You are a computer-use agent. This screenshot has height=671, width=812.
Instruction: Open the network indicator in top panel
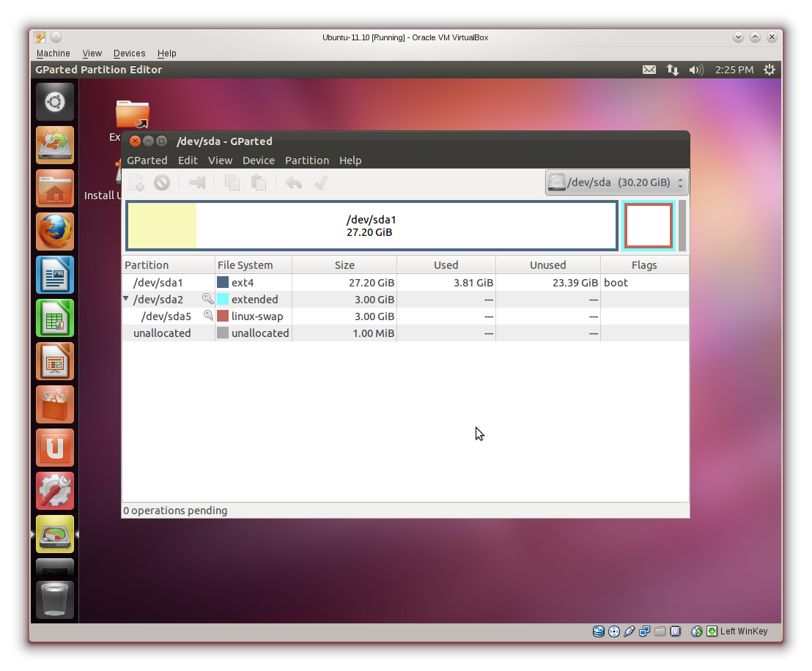point(672,70)
